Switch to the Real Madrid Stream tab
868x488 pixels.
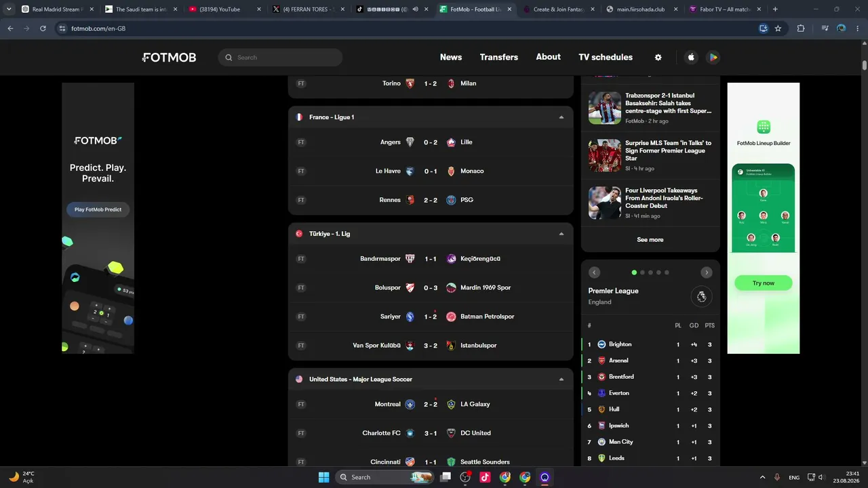coord(58,9)
